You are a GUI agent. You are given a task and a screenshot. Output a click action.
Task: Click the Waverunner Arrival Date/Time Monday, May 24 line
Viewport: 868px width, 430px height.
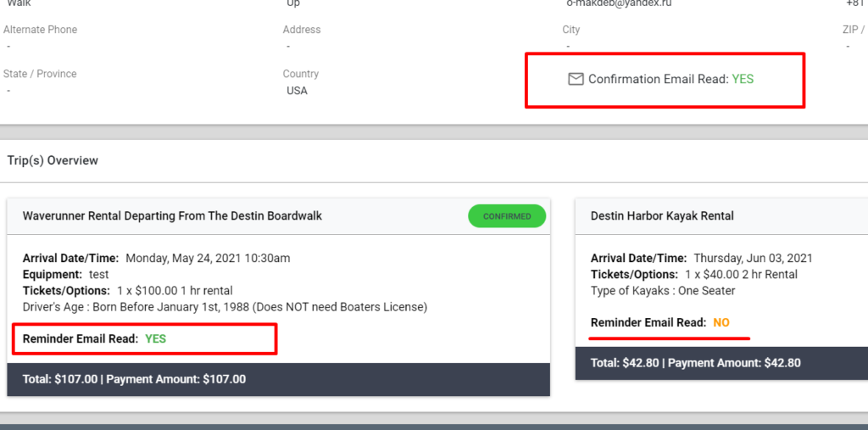pyautogui.click(x=156, y=258)
